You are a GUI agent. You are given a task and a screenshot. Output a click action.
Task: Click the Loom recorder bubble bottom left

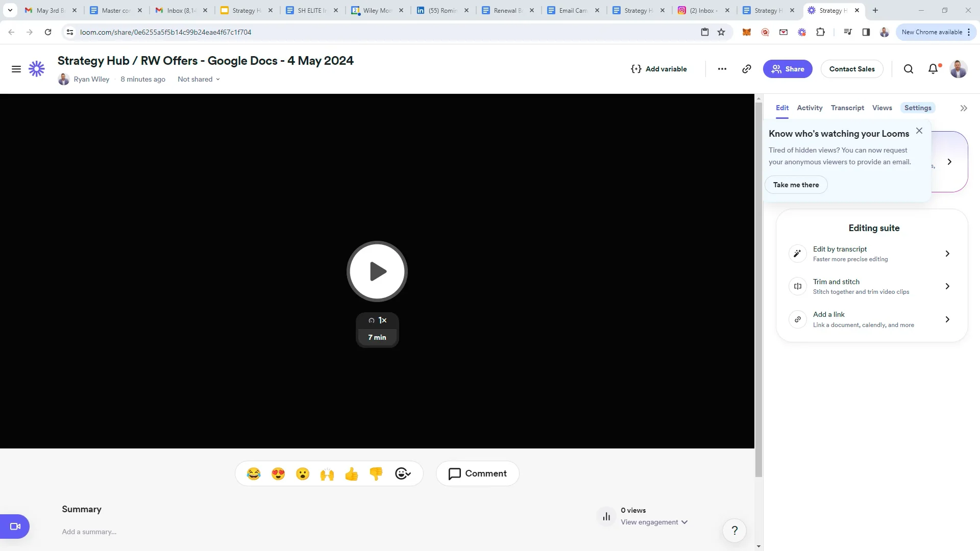(x=15, y=526)
